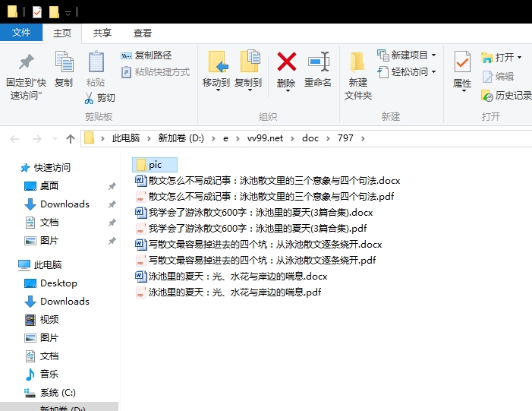Image resolution: width=532 pixels, height=411 pixels.
Task: Open pinned 文档 under Quick access
Action: coord(42,223)
